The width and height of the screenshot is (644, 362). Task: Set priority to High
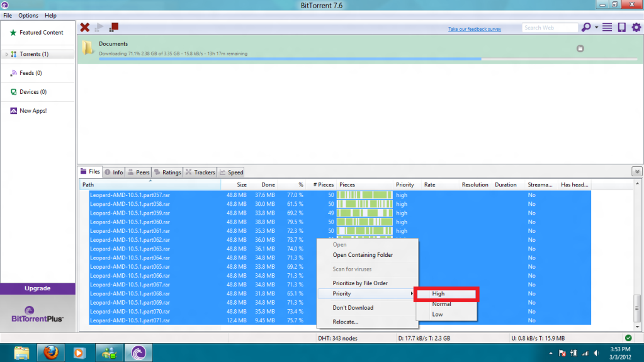pos(446,294)
